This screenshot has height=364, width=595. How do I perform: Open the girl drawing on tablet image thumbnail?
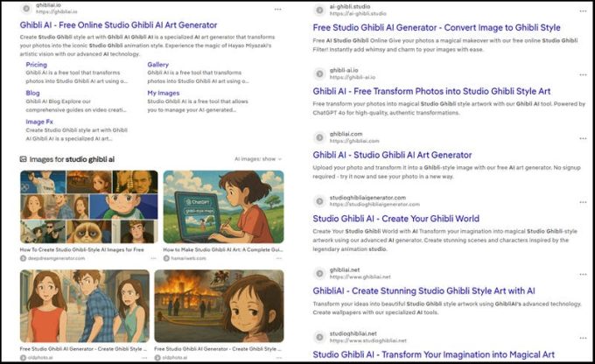click(x=223, y=206)
